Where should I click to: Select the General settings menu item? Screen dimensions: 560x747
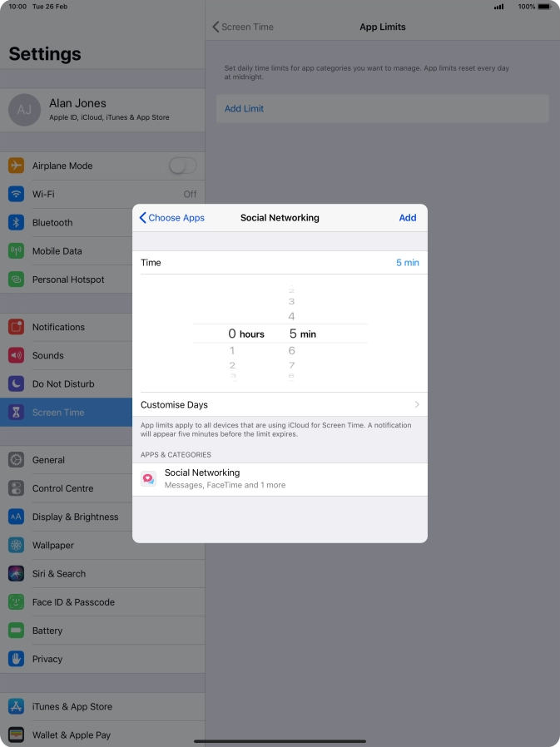click(x=48, y=460)
